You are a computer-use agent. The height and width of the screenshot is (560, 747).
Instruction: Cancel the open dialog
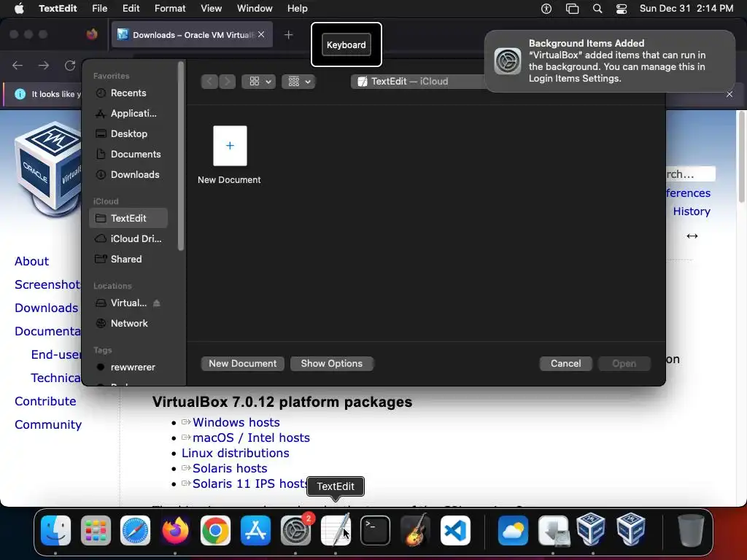(x=565, y=363)
